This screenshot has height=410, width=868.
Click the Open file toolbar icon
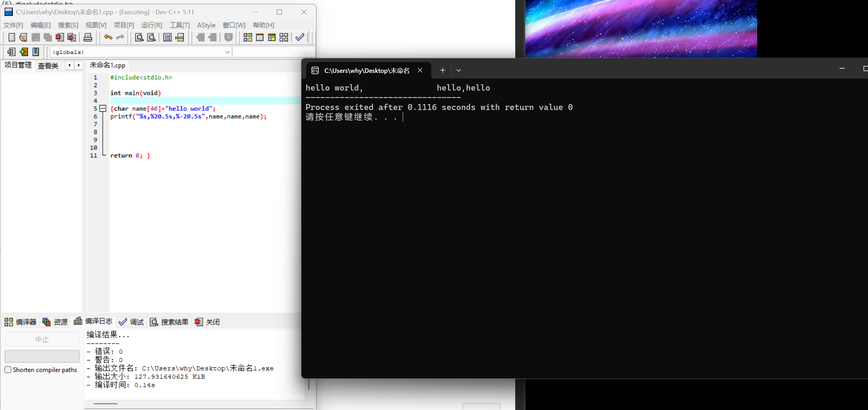click(23, 37)
